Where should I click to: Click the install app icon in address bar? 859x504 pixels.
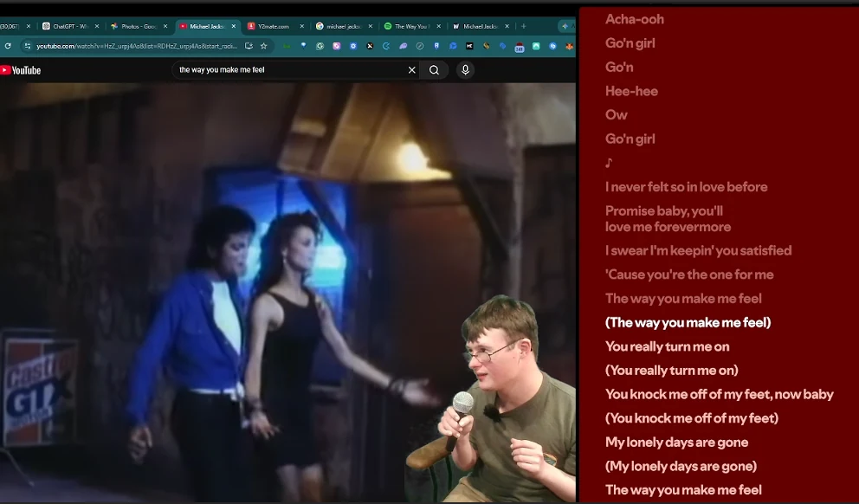[x=249, y=46]
